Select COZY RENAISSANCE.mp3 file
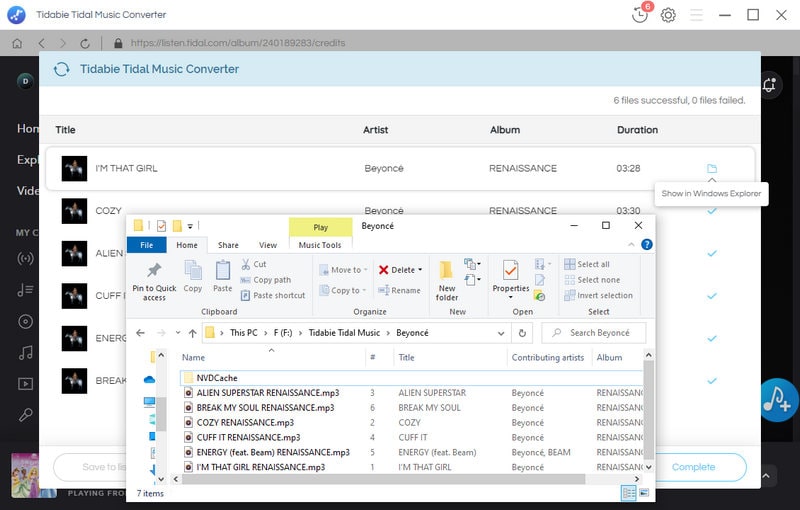This screenshot has height=510, width=800. (x=245, y=422)
